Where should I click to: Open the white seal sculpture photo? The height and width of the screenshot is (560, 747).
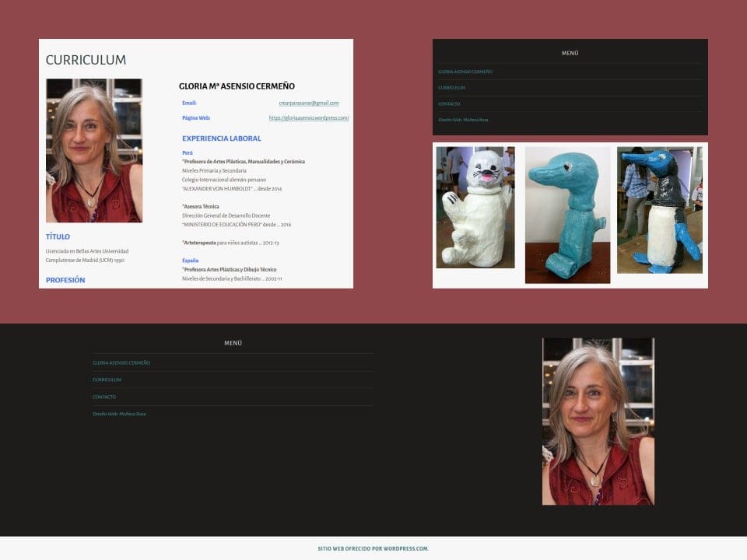475,207
